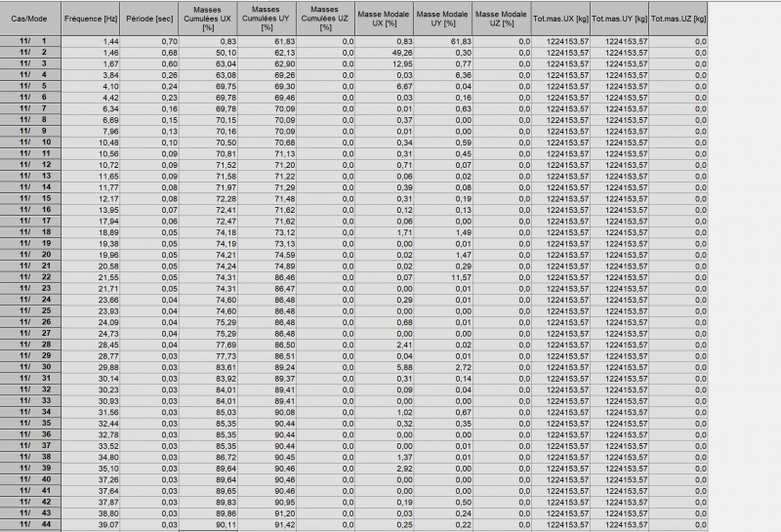
Task: Click the Tot.mas.UY [kg] column header
Action: [x=620, y=19]
